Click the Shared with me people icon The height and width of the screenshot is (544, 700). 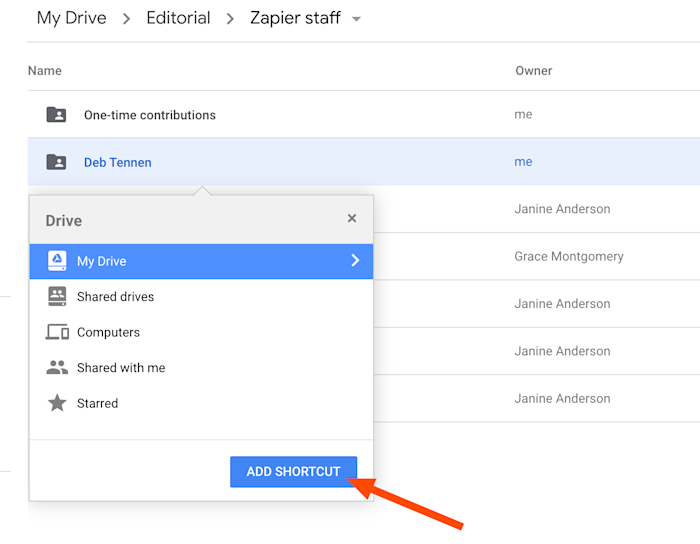coord(57,367)
